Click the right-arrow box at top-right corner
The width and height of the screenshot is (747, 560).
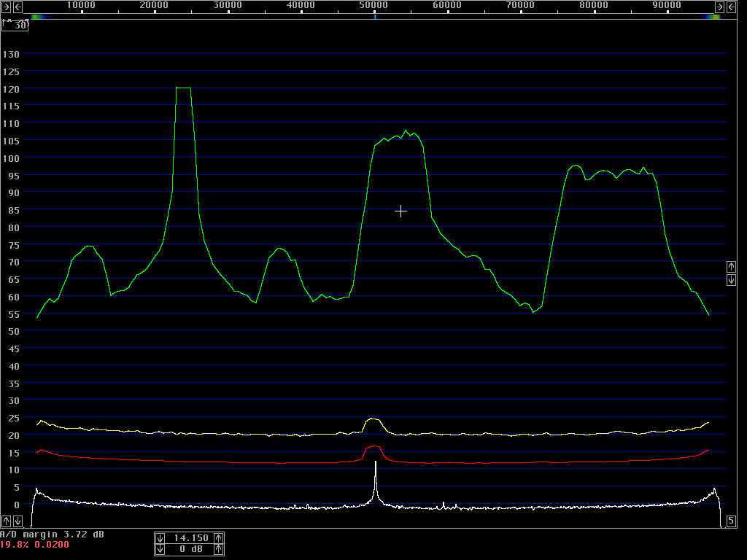(x=720, y=7)
